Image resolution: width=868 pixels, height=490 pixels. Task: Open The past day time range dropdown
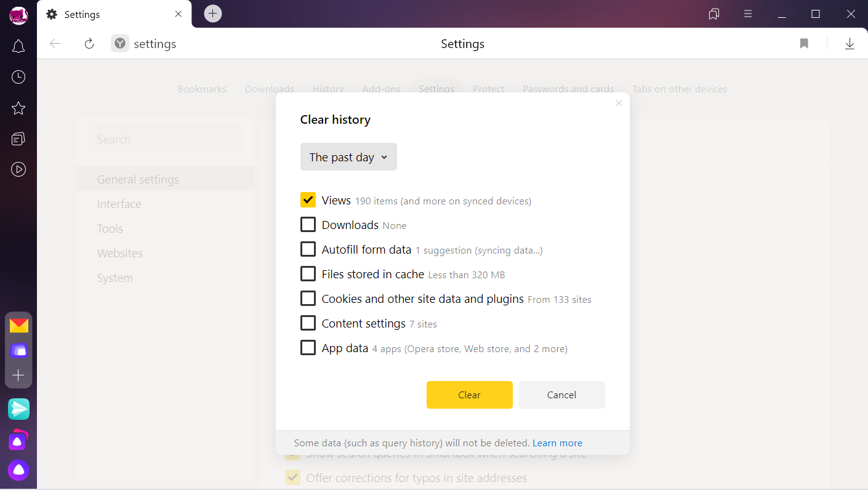point(348,157)
